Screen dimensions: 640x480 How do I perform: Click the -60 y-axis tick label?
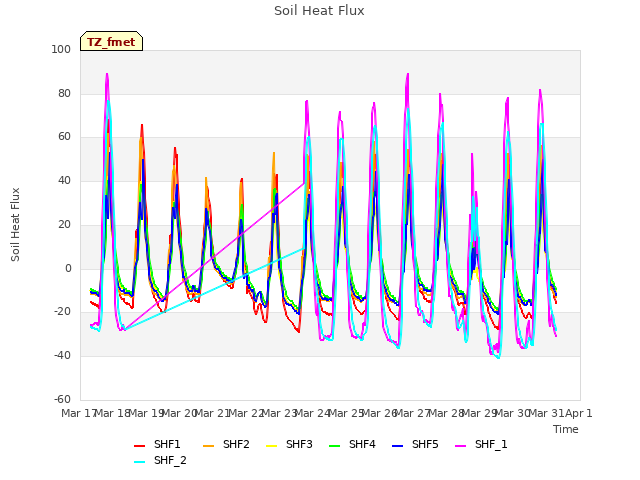[x=62, y=399]
